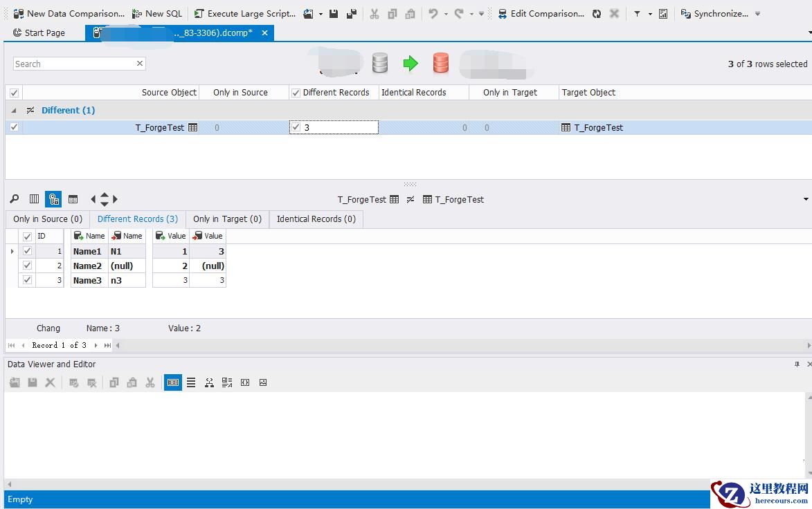Image resolution: width=812 pixels, height=509 pixels.
Task: Click the refresh comparison icon
Action: tap(596, 13)
